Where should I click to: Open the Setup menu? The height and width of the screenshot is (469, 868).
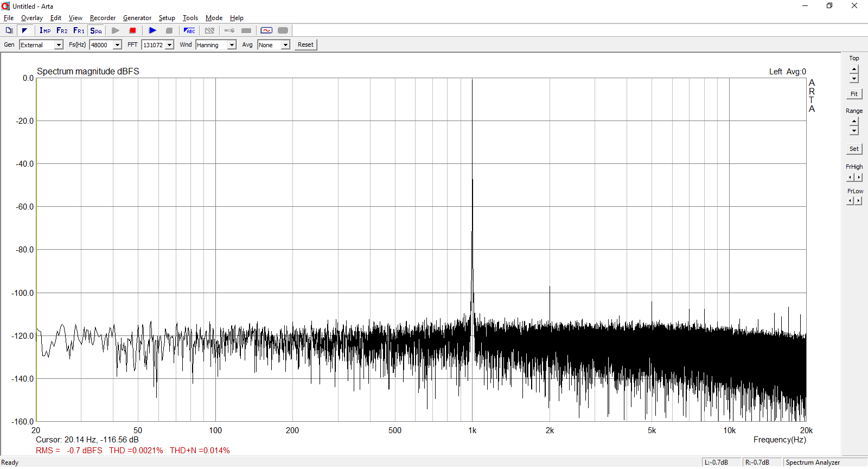click(167, 18)
